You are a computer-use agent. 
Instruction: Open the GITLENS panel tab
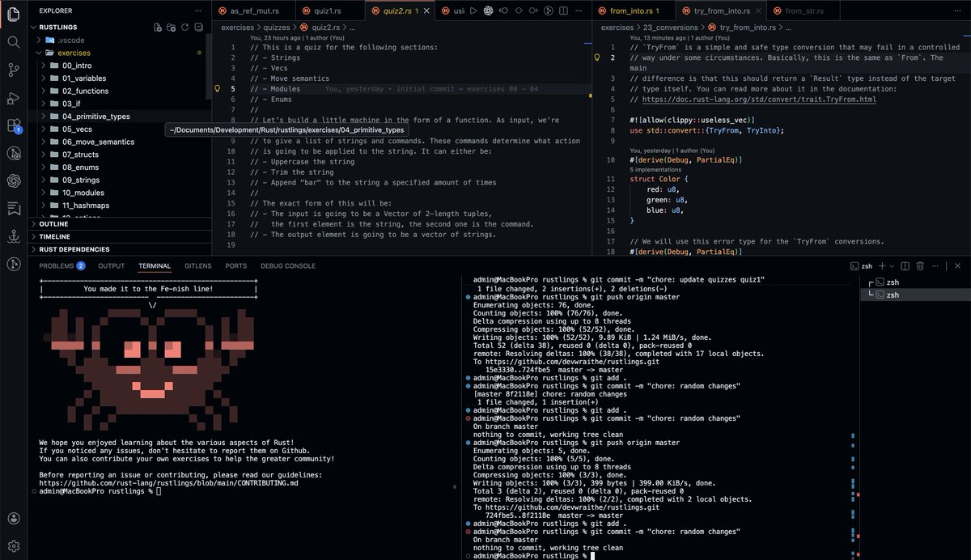click(197, 265)
